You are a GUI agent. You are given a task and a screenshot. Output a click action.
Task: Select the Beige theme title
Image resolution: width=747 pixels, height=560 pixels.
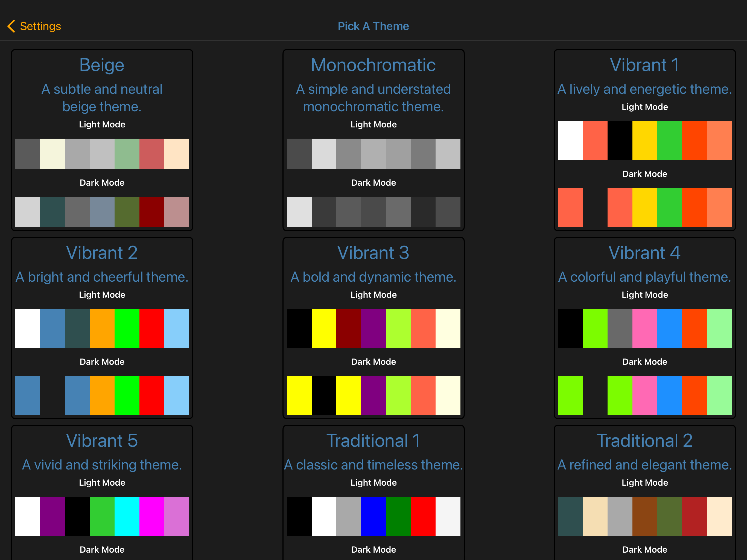tap(102, 65)
